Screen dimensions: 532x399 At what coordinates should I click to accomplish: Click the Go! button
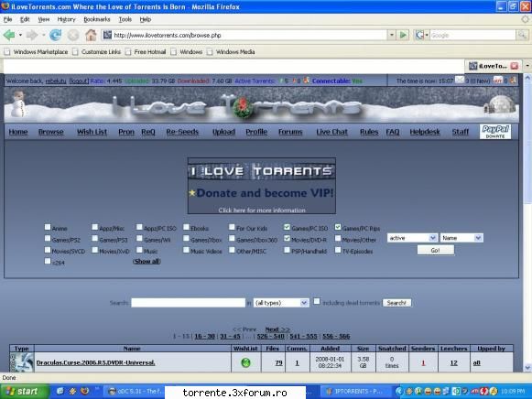[435, 250]
